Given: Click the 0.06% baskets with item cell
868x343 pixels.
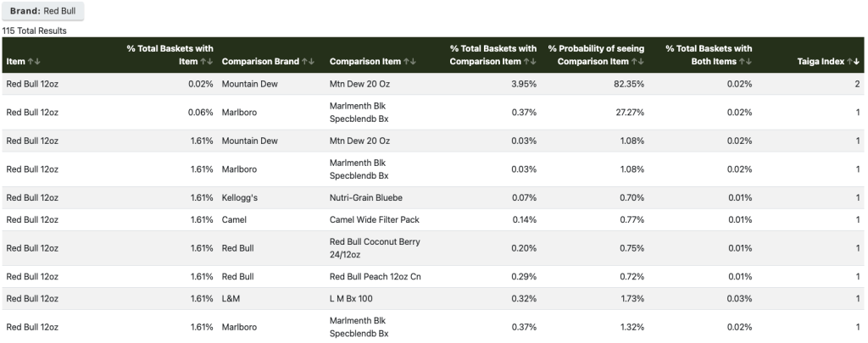Looking at the screenshot, I should (200, 113).
